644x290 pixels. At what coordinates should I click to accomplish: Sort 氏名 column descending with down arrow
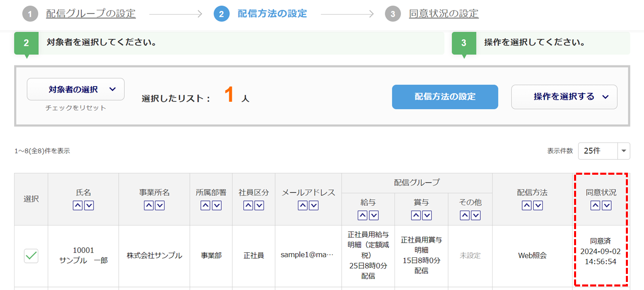pyautogui.click(x=89, y=205)
